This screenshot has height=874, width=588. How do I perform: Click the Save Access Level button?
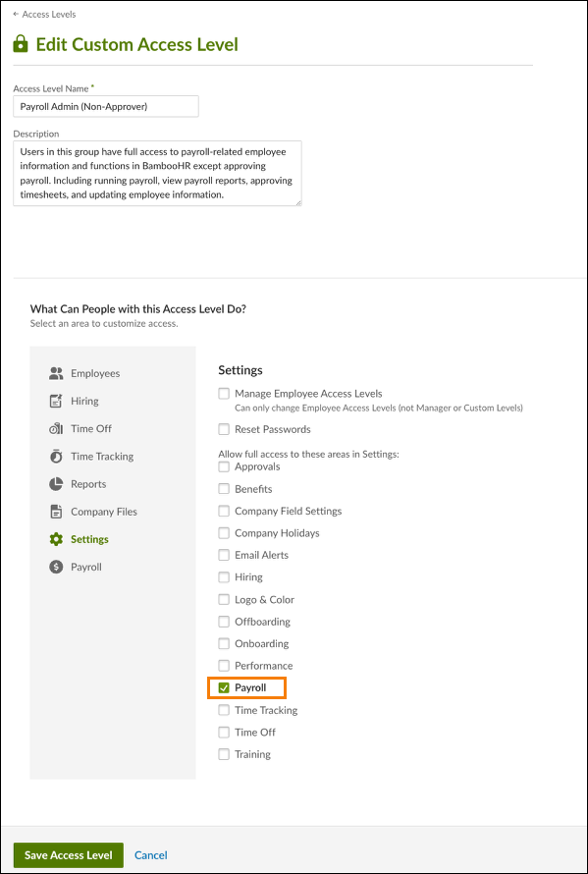coord(69,855)
